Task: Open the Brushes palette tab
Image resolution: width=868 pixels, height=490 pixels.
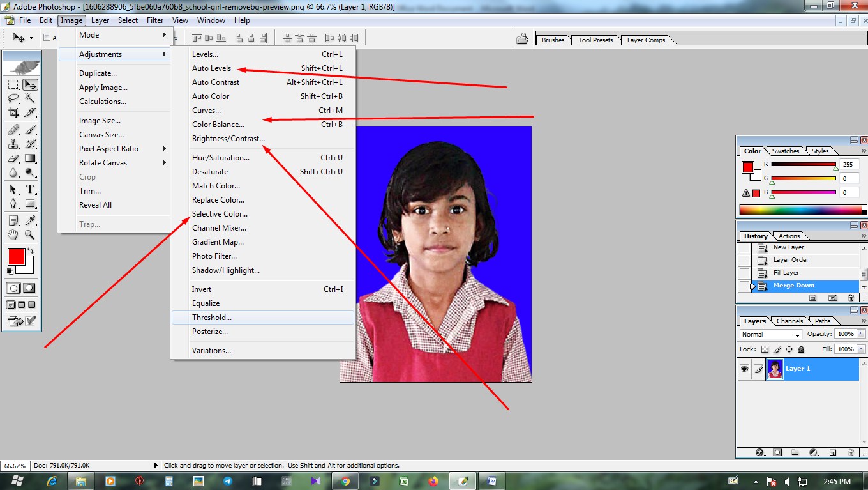Action: pyautogui.click(x=553, y=40)
